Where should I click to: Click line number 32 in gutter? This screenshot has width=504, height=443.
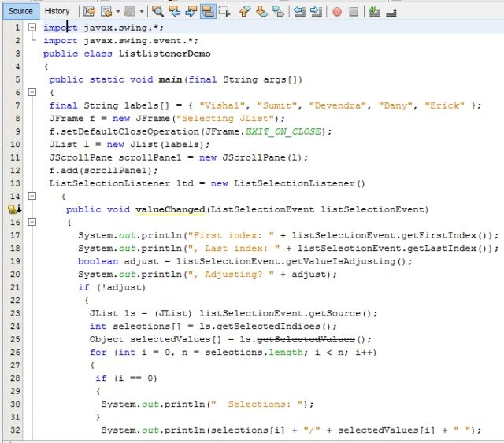[x=15, y=430]
